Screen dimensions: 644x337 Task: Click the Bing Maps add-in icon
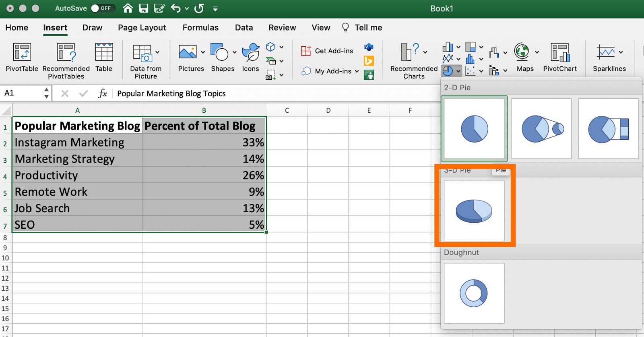point(369,61)
